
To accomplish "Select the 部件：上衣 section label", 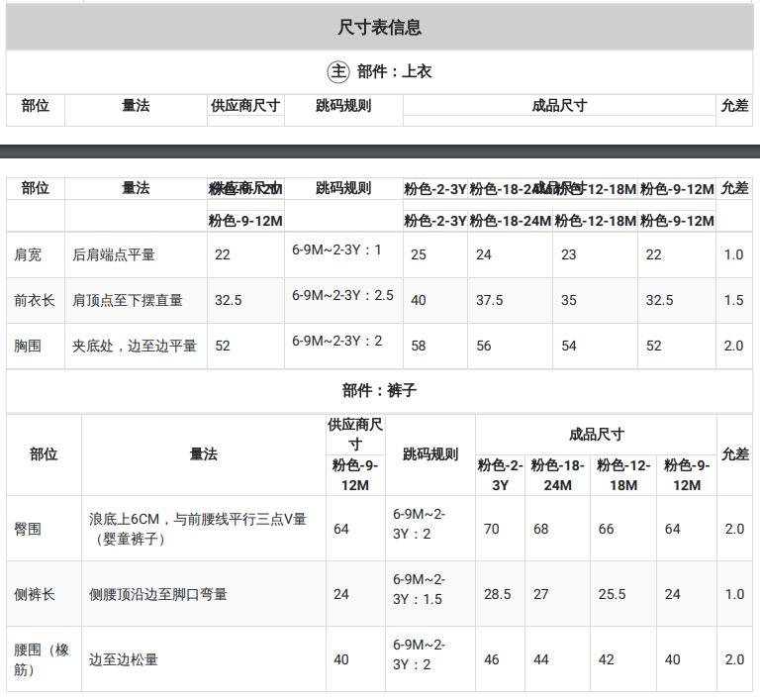I will pyautogui.click(x=394, y=71).
